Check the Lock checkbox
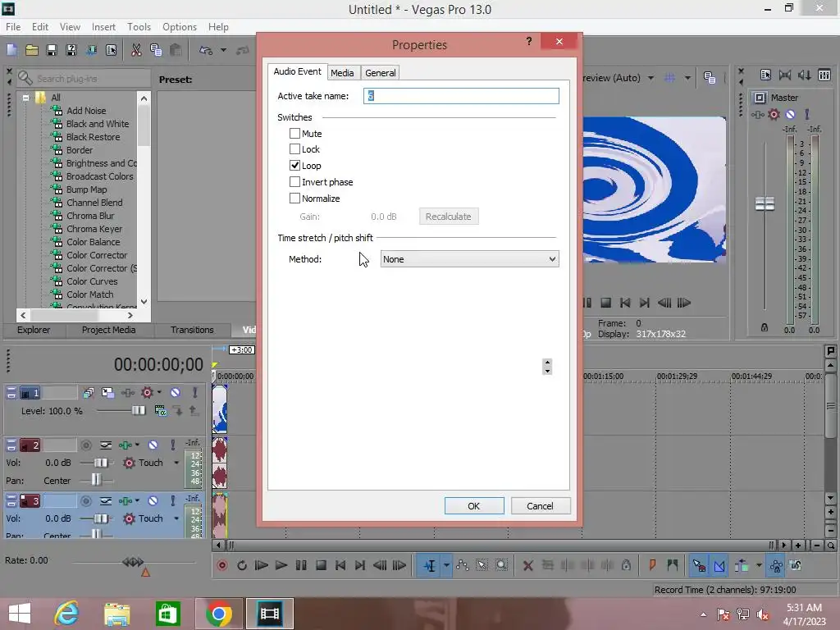840x630 pixels. [x=294, y=149]
